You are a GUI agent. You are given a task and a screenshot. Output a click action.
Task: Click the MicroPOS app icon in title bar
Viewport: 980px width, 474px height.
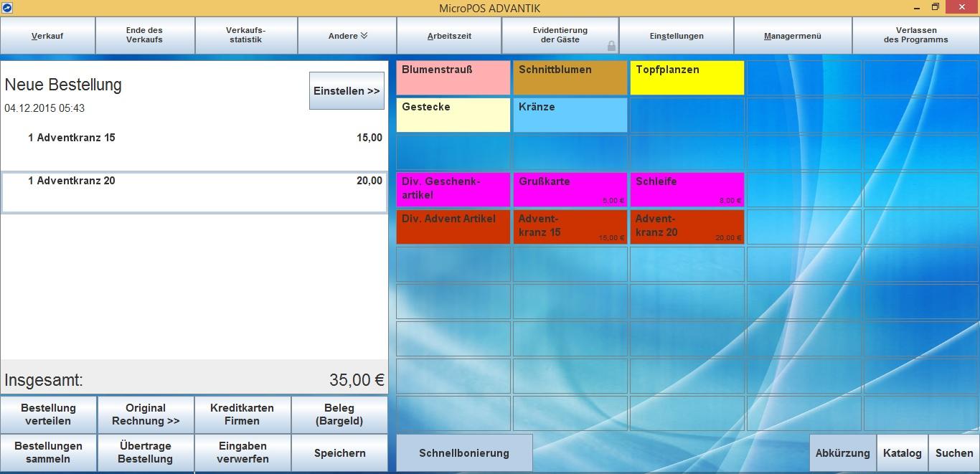click(x=7, y=8)
